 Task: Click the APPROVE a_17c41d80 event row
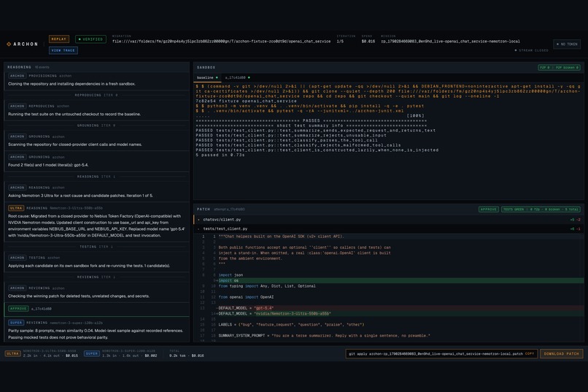(x=97, y=309)
